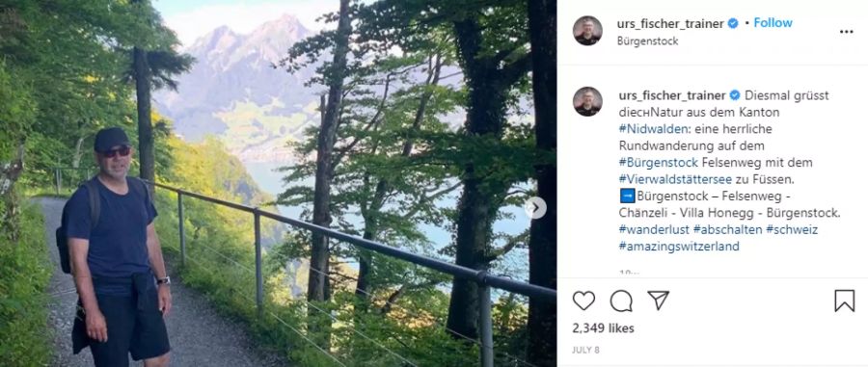Screen dimensions: 868x367
Task: Open header profile picture of urs_fischer_trainer
Action: click(x=587, y=31)
